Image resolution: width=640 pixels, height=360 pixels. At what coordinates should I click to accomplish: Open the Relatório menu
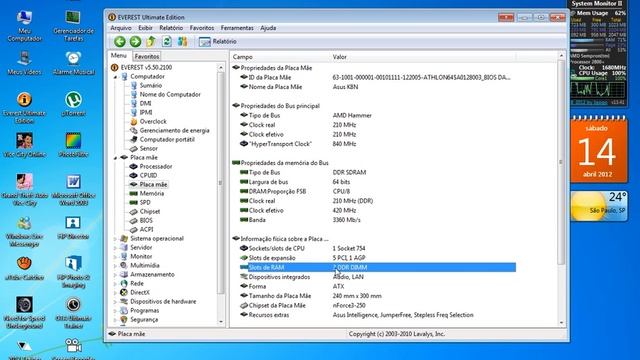point(171,28)
